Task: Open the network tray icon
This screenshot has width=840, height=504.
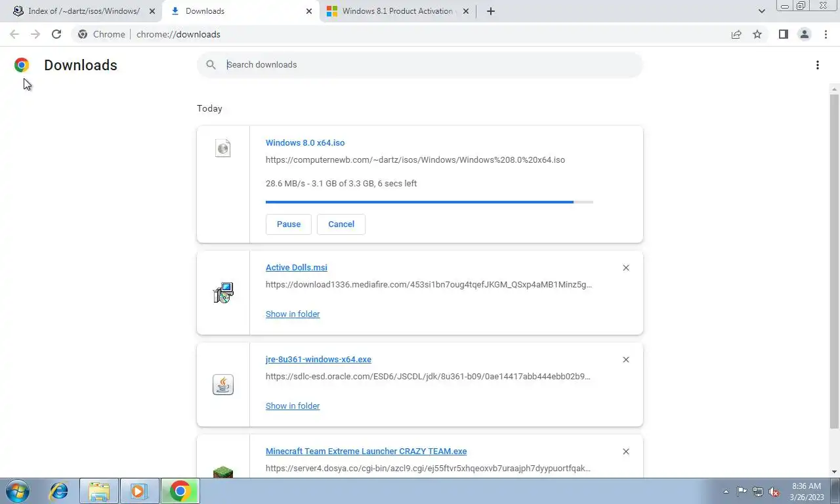Action: coord(758,492)
